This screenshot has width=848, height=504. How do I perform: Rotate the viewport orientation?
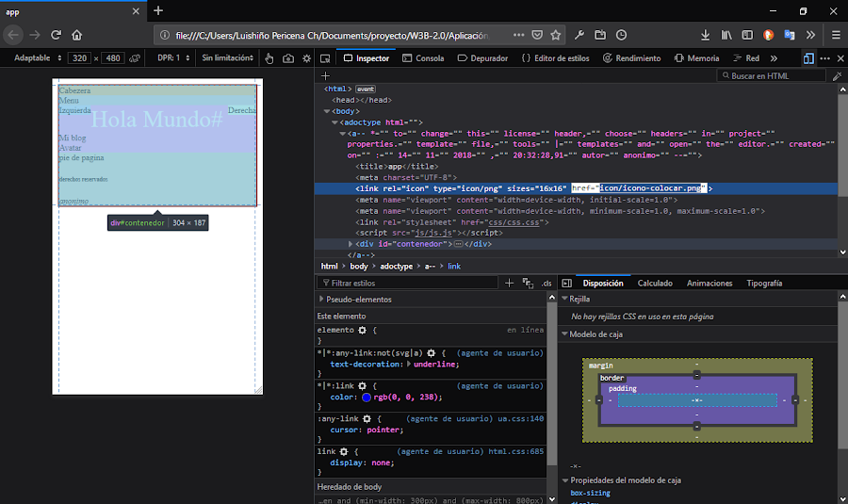click(x=135, y=58)
